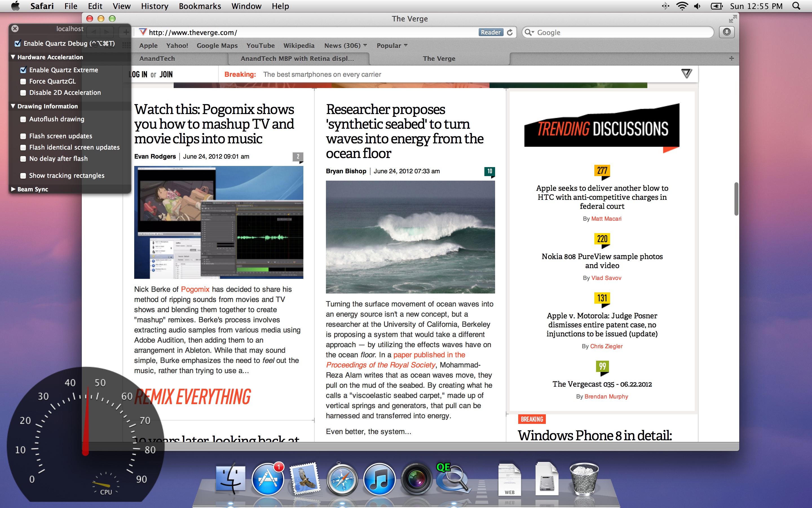
Task: Close the Quartz Debug panel
Action: pyautogui.click(x=15, y=29)
